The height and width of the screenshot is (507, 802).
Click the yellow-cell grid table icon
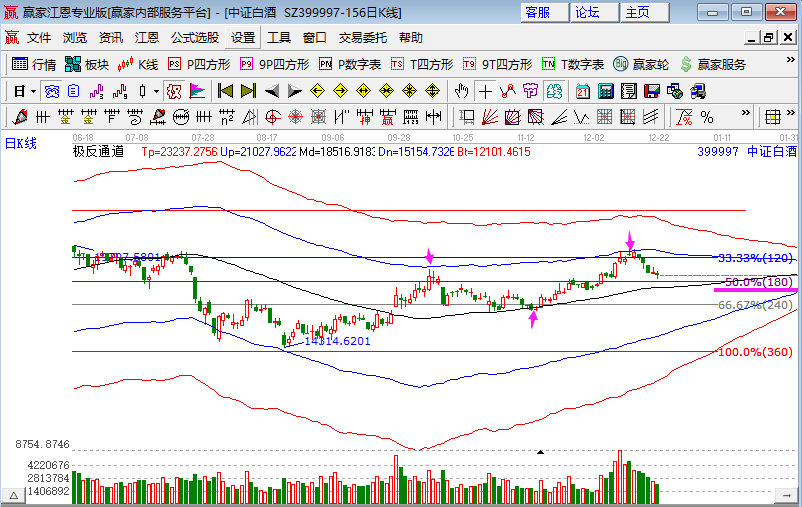pyautogui.click(x=772, y=118)
